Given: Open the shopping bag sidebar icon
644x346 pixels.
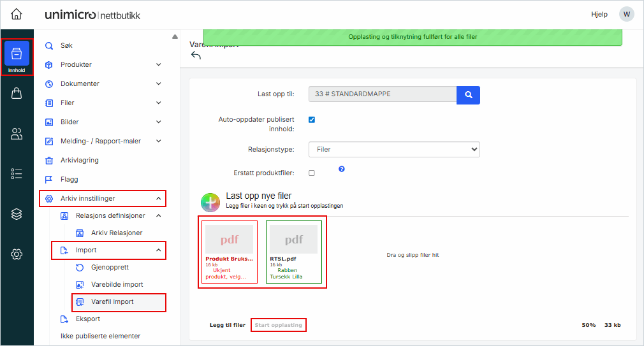Looking at the screenshot, I should coord(17,94).
